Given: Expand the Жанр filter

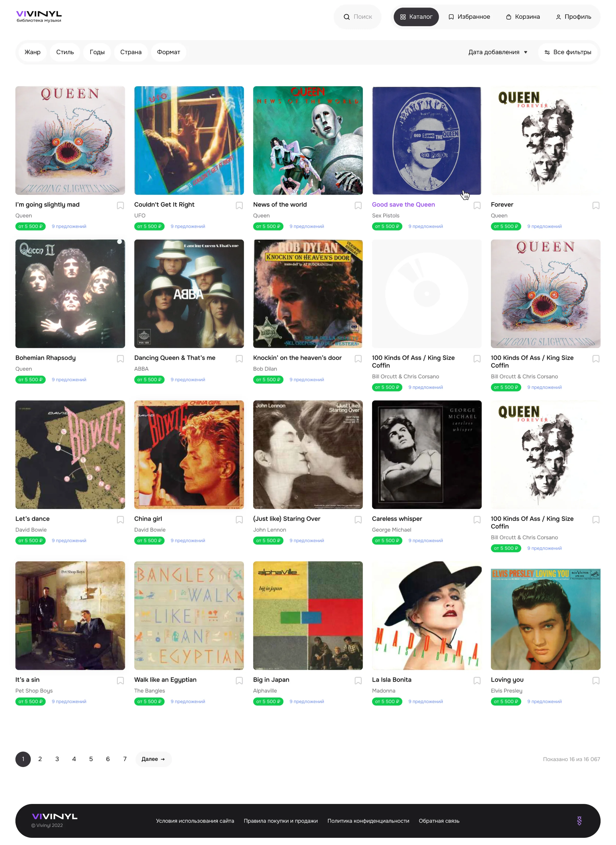Looking at the screenshot, I should [x=32, y=52].
